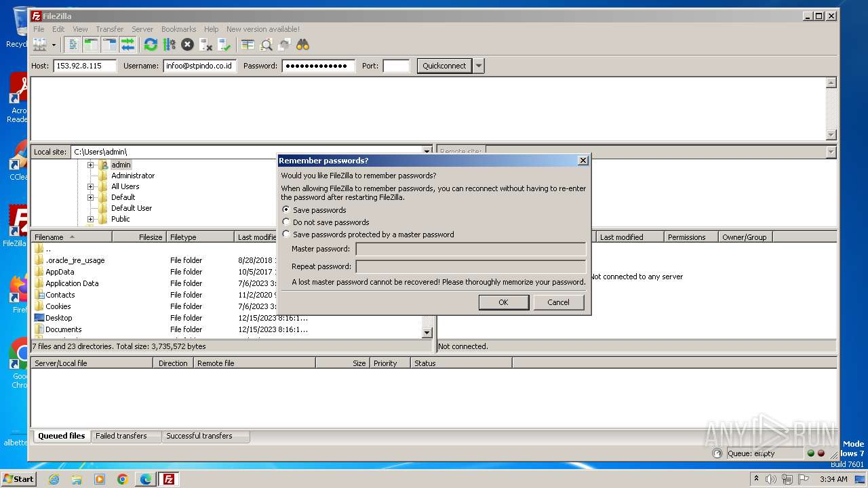Image resolution: width=868 pixels, height=488 pixels.
Task: Select Documents folder in file list
Action: point(64,329)
